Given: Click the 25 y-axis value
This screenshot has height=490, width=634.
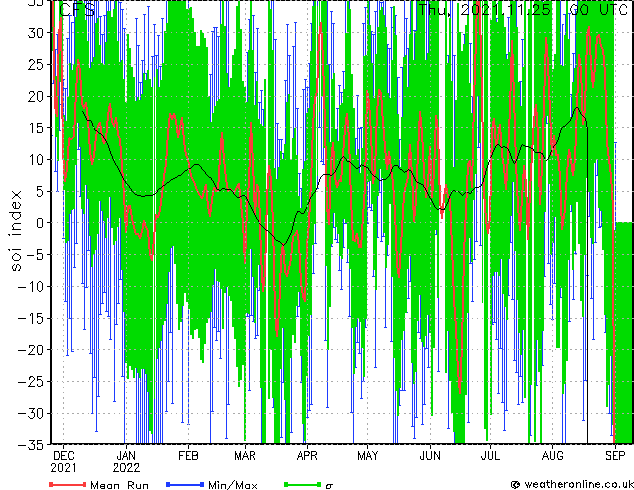Looking at the screenshot, I should click(x=35, y=64).
